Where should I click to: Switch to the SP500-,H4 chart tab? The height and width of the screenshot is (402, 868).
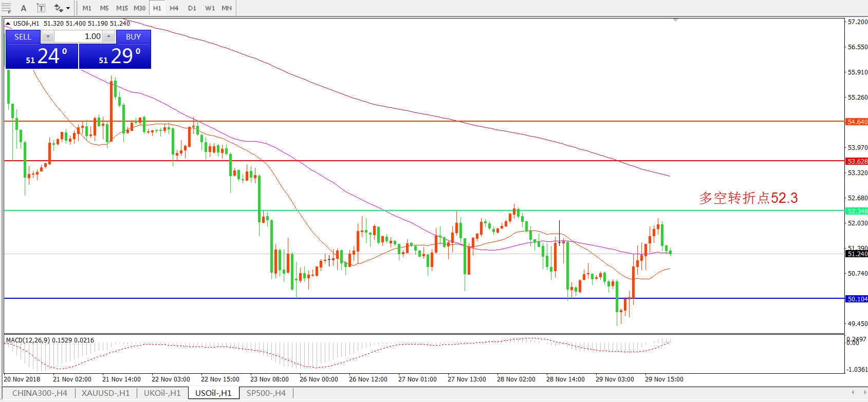click(x=266, y=393)
